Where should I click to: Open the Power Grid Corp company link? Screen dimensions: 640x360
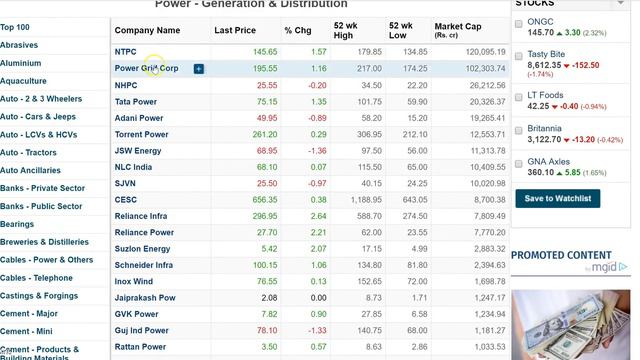tap(146, 68)
